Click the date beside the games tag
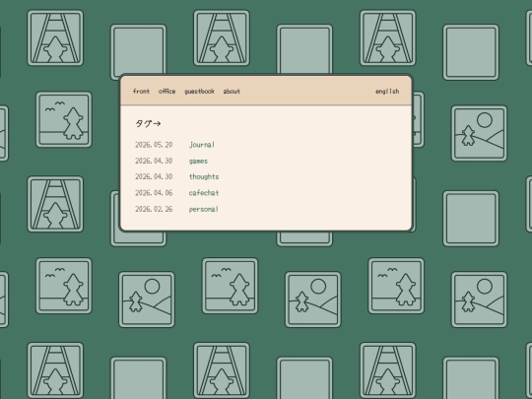This screenshot has width=532, height=399. click(154, 161)
